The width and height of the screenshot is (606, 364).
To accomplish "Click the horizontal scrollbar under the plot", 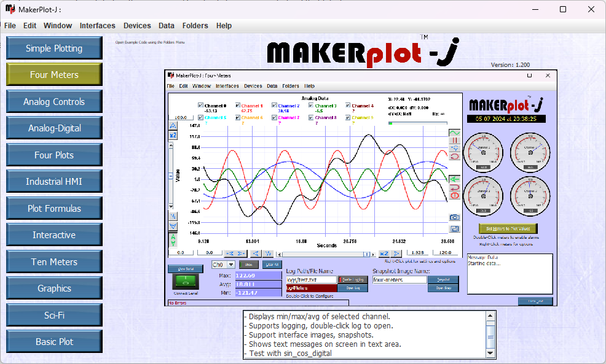I will click(x=326, y=254).
